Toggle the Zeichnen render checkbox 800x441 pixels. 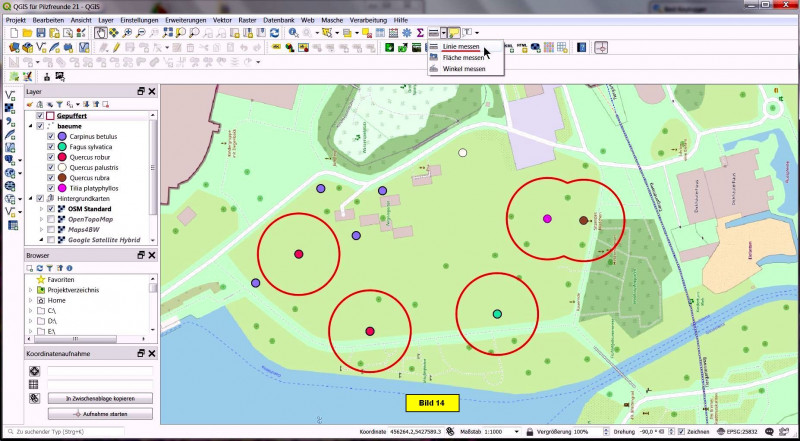coord(680,432)
